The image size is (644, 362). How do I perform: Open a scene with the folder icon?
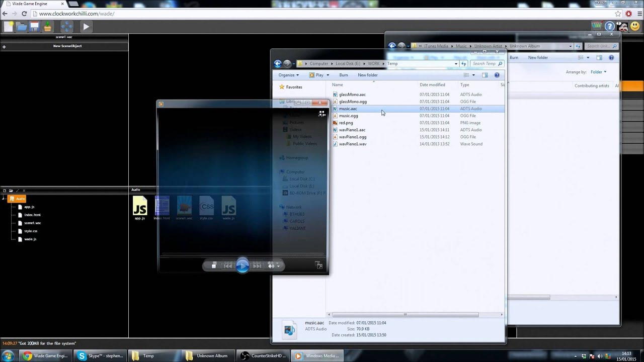tap(21, 27)
